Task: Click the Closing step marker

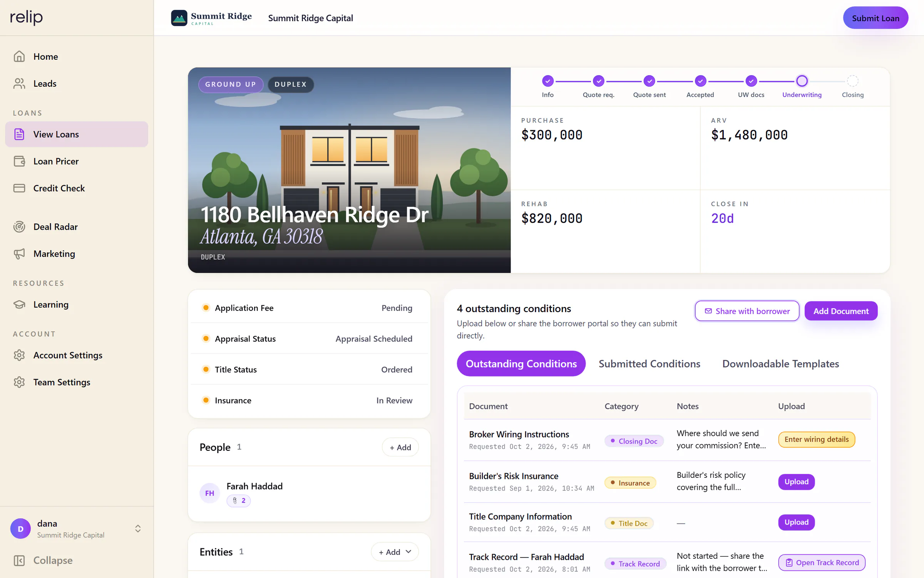Action: [853, 81]
